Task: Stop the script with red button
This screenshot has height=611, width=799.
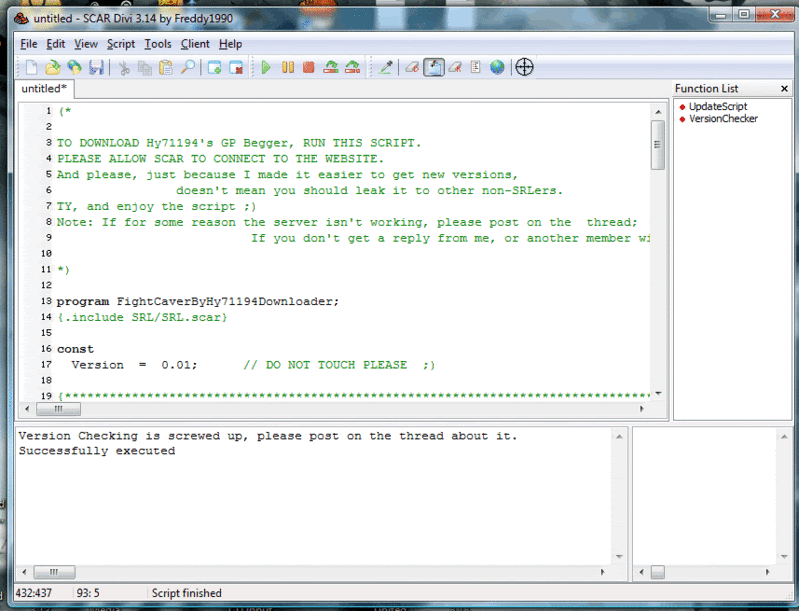Action: point(308,67)
